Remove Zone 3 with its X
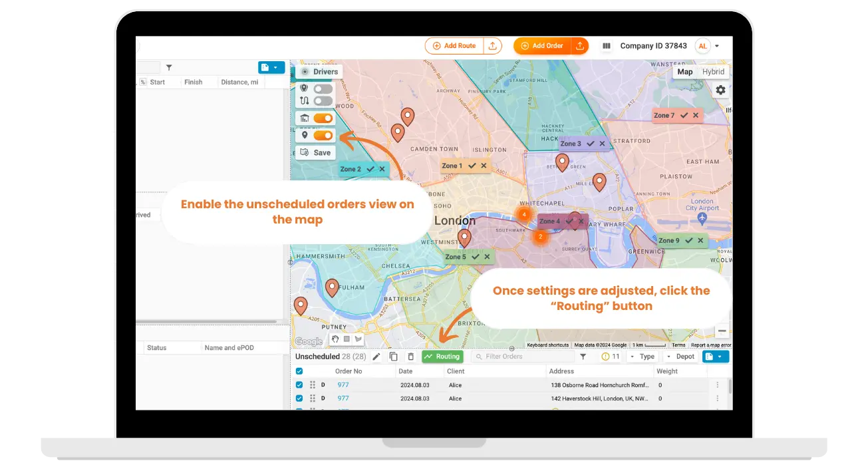 click(x=602, y=144)
